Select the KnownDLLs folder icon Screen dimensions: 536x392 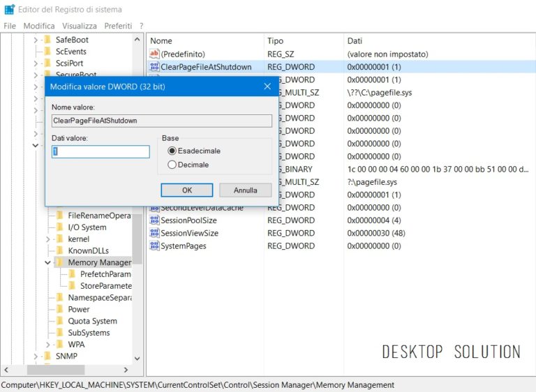[60, 250]
